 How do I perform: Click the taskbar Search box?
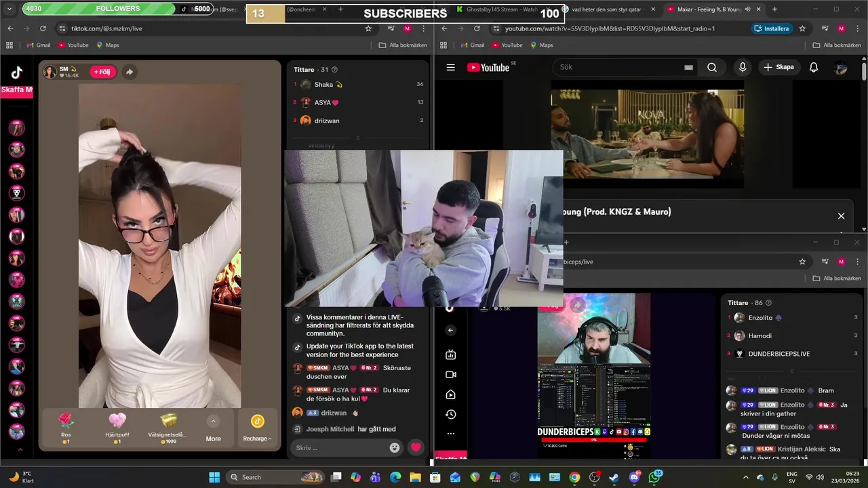(275, 477)
